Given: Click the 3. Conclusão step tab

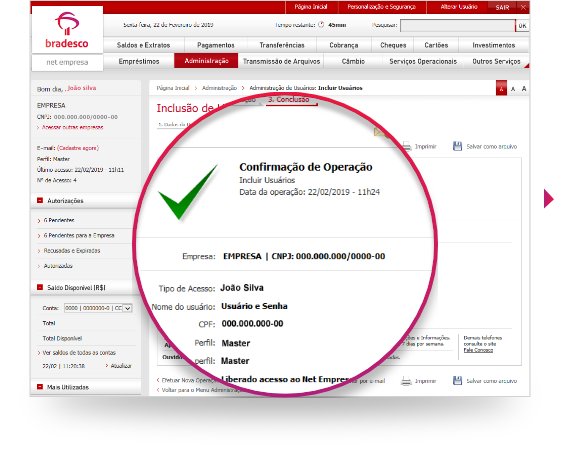Looking at the screenshot, I should (289, 100).
